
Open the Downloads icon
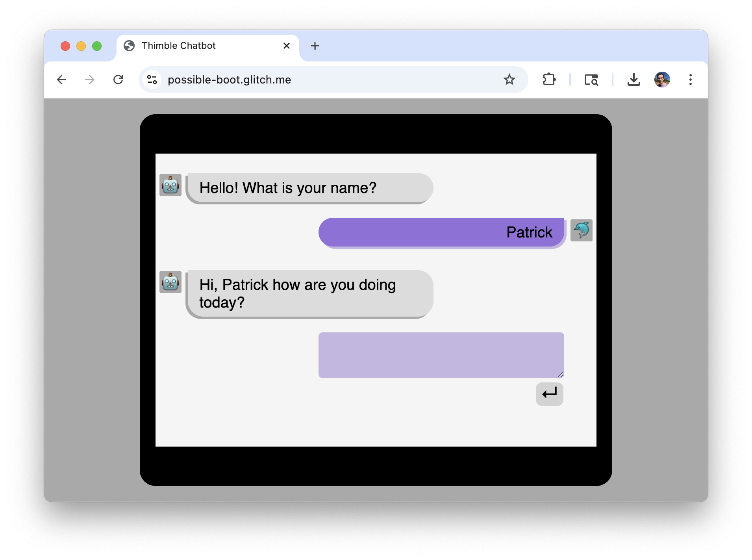pos(633,80)
